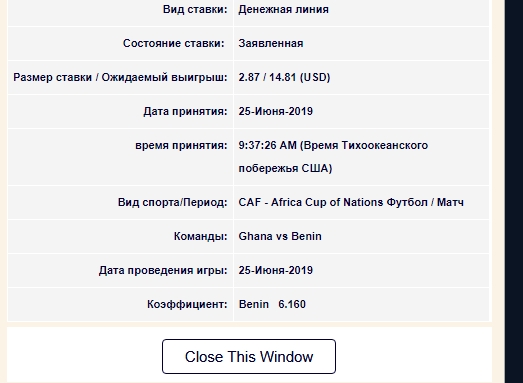Select the 'Ghana vs Benin' teams value

pos(280,236)
